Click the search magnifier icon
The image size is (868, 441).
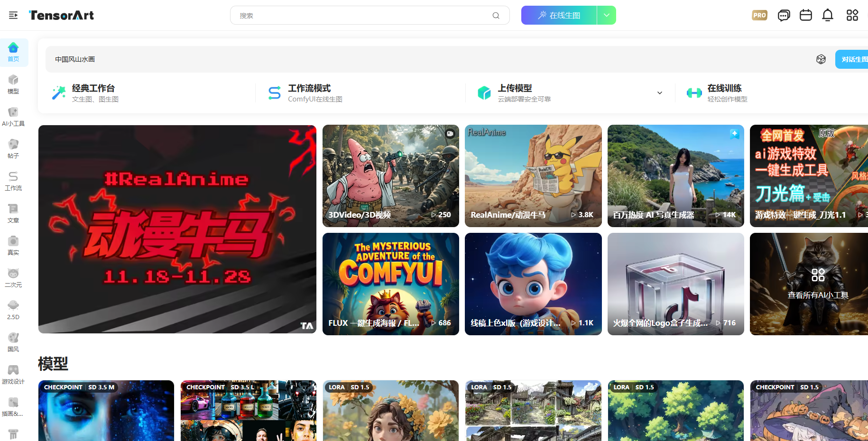pyautogui.click(x=496, y=16)
